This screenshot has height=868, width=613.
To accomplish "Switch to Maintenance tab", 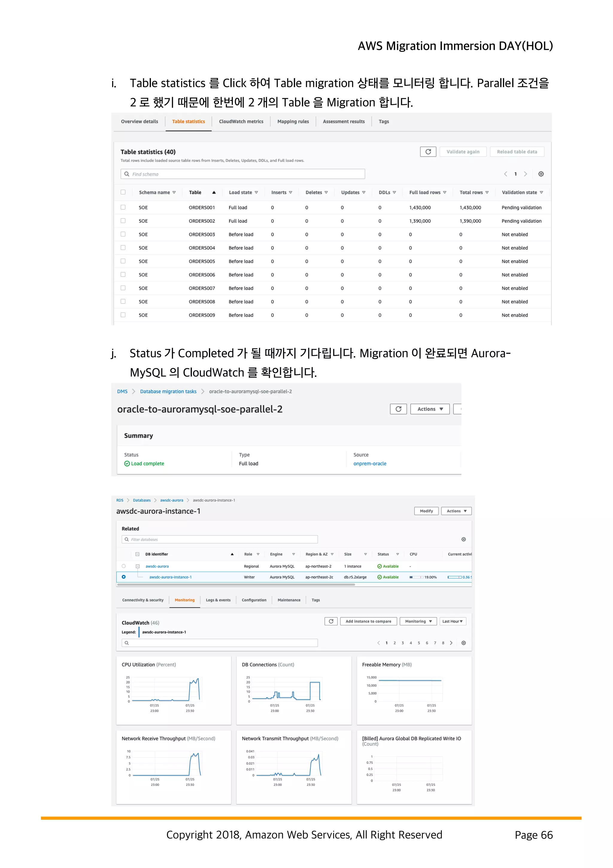I will [289, 600].
